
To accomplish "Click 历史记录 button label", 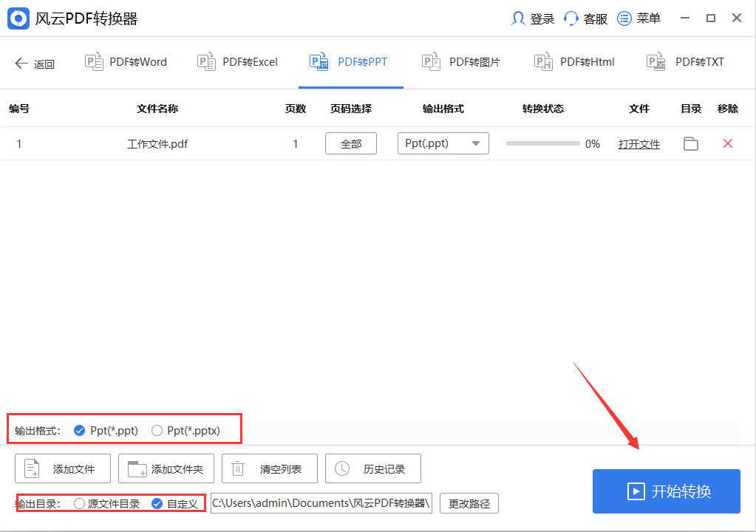I will (384, 469).
